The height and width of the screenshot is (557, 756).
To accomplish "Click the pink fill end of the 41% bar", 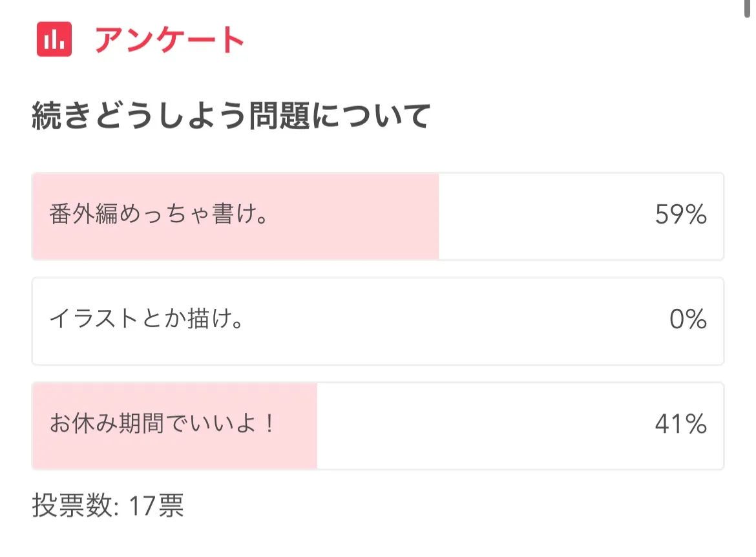I will click(x=310, y=425).
